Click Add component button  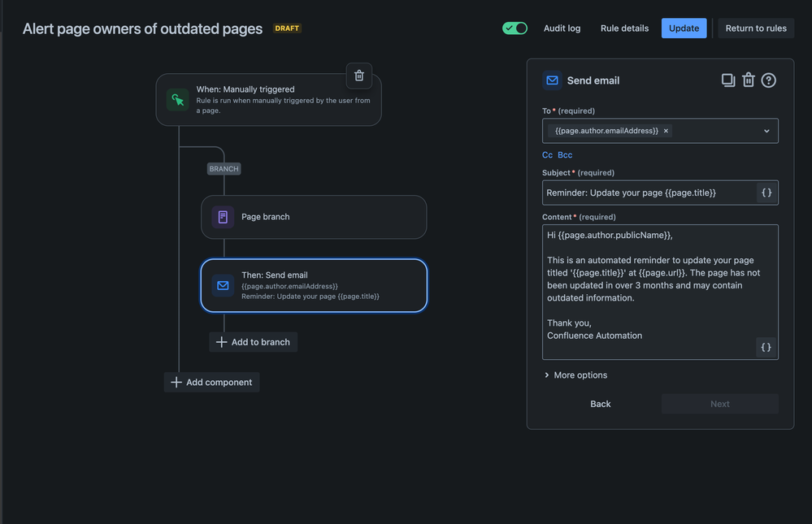tap(212, 382)
